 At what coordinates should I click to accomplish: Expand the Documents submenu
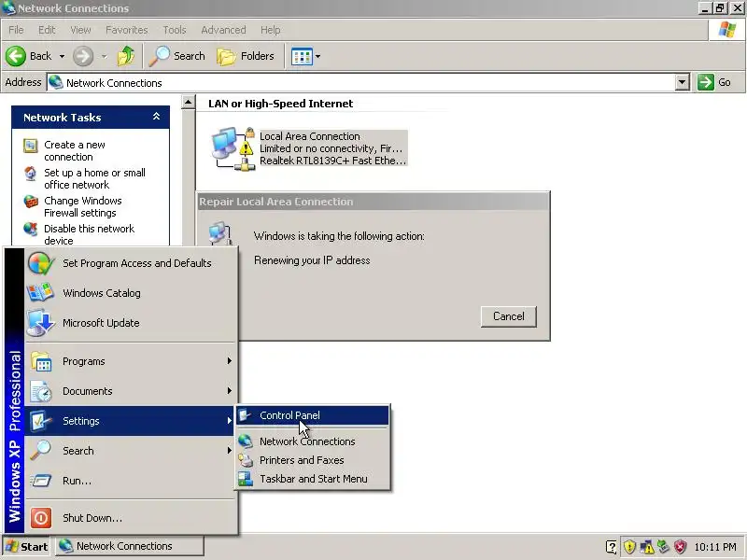click(x=131, y=391)
